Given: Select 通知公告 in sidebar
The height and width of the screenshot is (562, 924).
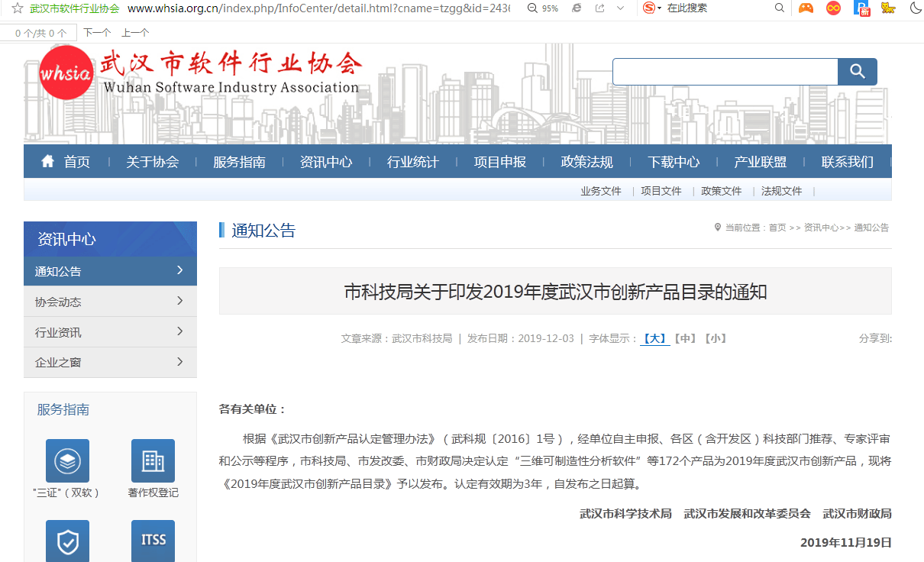Looking at the screenshot, I should coord(110,271).
